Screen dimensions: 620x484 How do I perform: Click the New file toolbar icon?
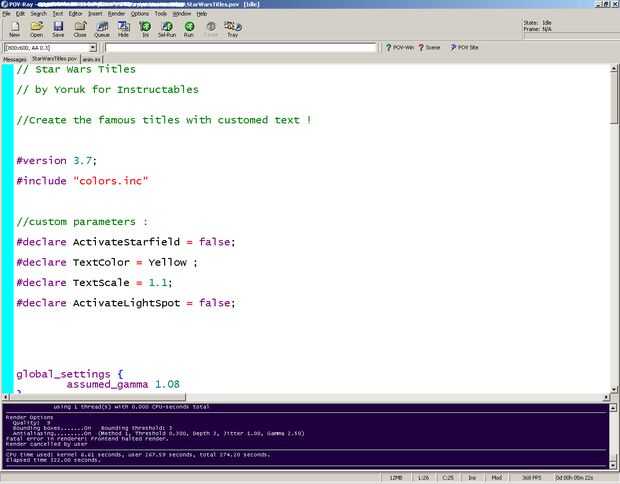(15, 29)
